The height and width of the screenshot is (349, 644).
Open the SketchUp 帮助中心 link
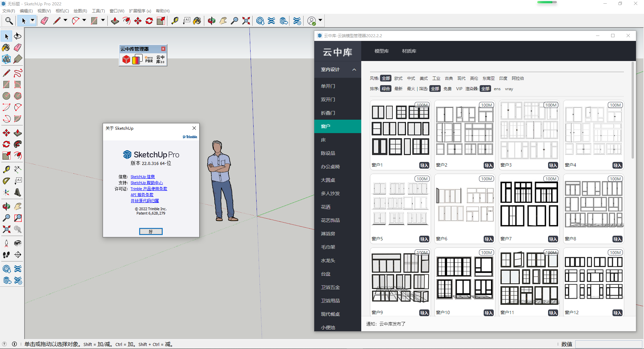pyautogui.click(x=147, y=183)
